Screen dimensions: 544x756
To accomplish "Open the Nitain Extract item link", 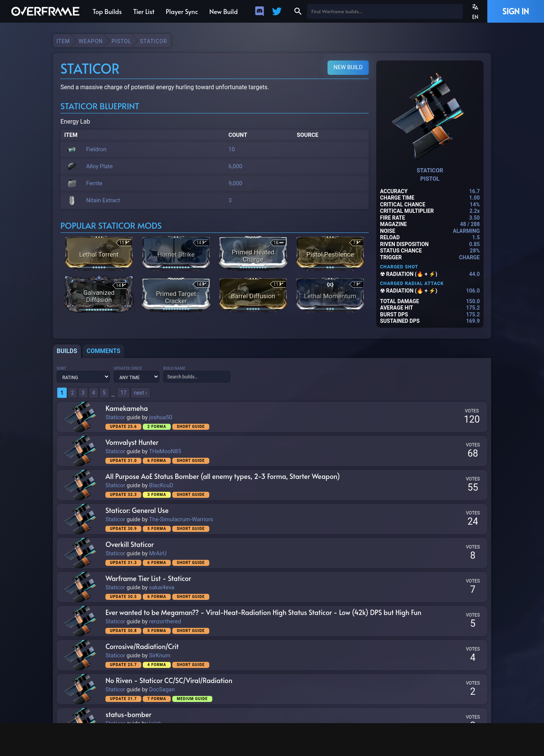I will pos(103,200).
